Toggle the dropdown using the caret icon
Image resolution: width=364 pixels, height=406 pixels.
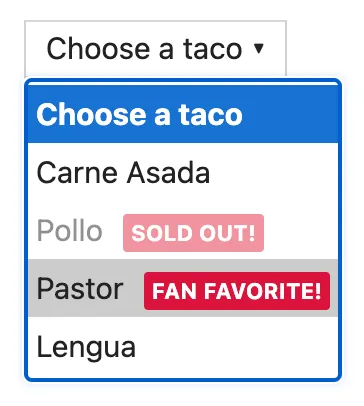259,49
